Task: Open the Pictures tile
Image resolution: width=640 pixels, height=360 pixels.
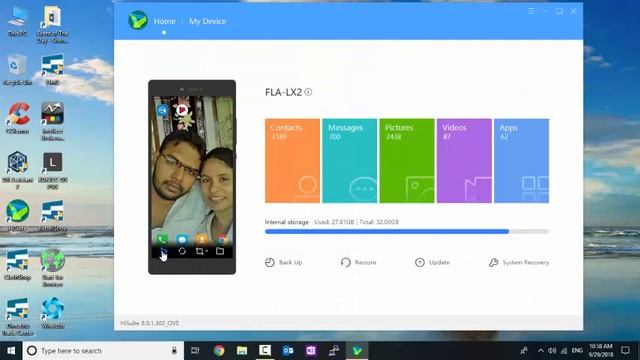Action: (407, 161)
